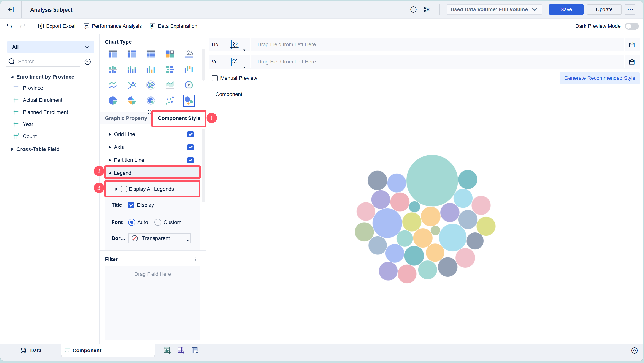644x363 pixels.
Task: Click the Save button
Action: pyautogui.click(x=566, y=9)
